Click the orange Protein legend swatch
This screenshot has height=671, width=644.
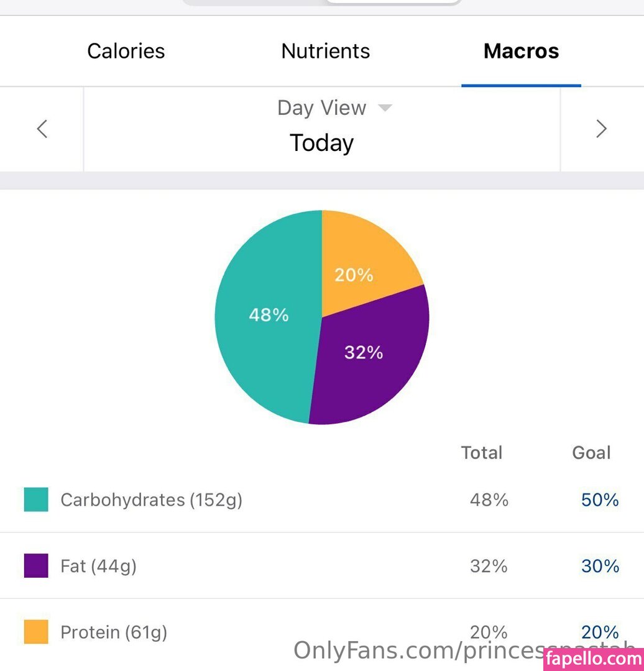36,632
